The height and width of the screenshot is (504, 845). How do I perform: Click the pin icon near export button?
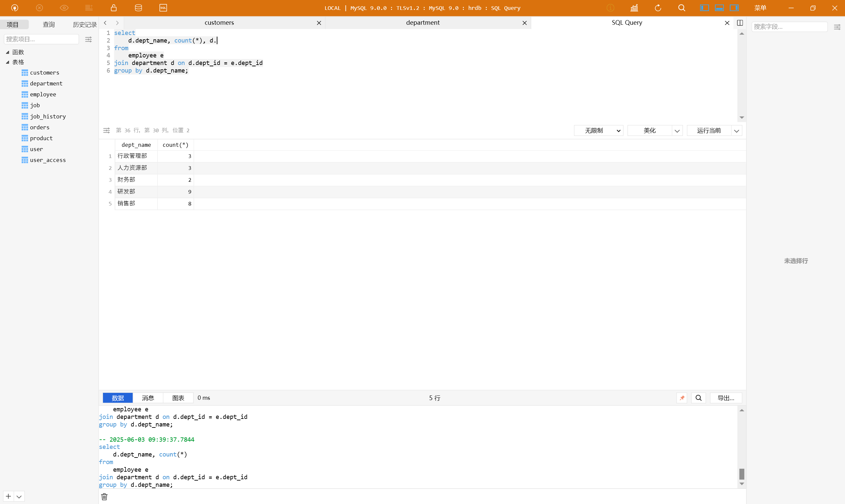click(x=682, y=398)
